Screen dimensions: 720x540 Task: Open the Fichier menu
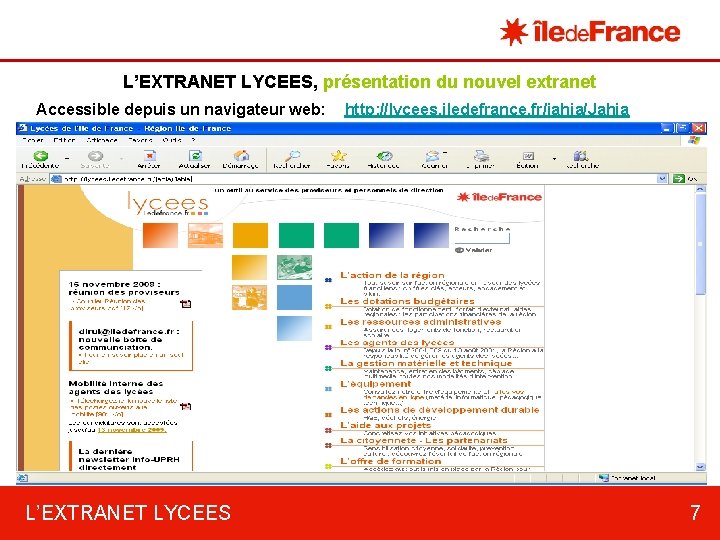tap(33, 140)
